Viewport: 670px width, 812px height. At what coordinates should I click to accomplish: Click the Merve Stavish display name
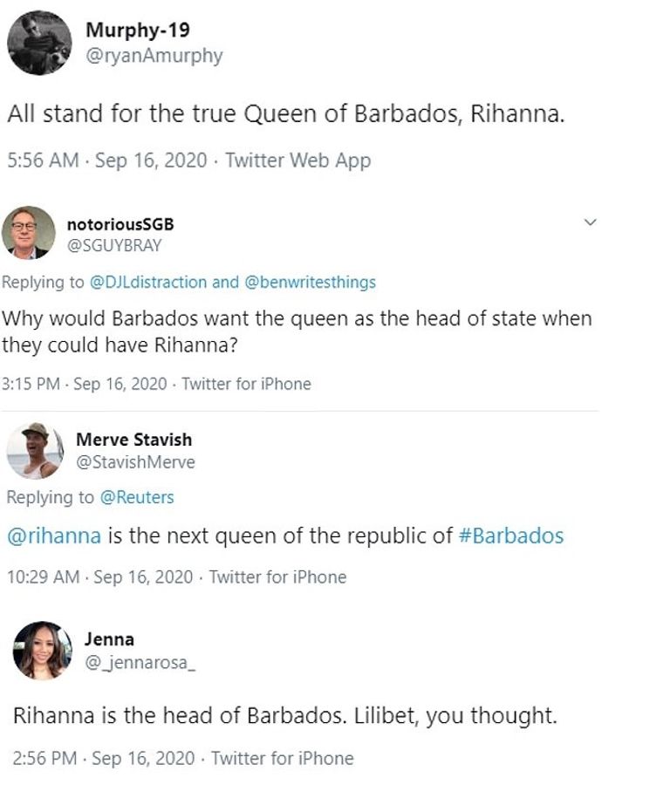click(x=133, y=440)
